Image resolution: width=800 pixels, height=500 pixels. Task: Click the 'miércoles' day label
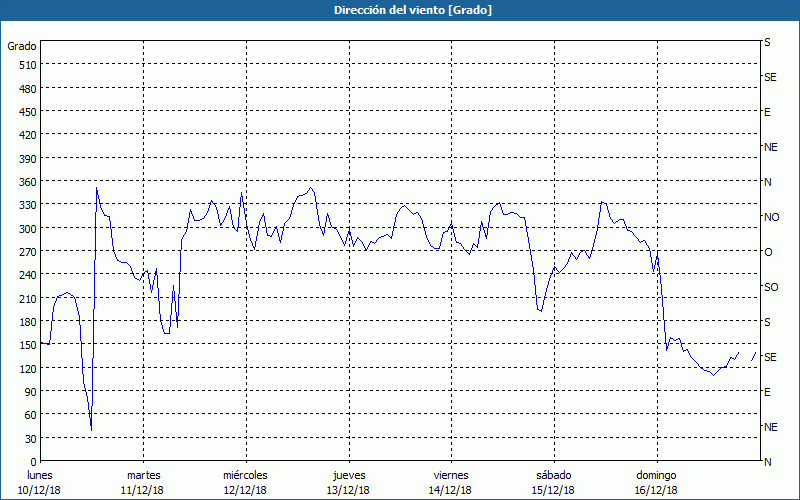245,476
